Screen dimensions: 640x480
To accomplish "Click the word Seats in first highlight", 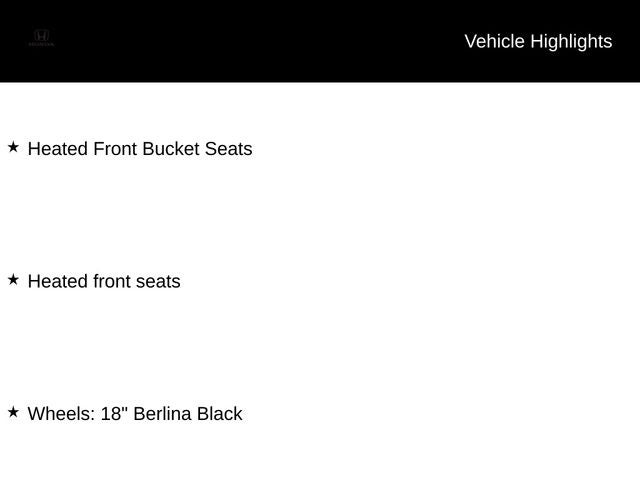I will tap(229, 149).
